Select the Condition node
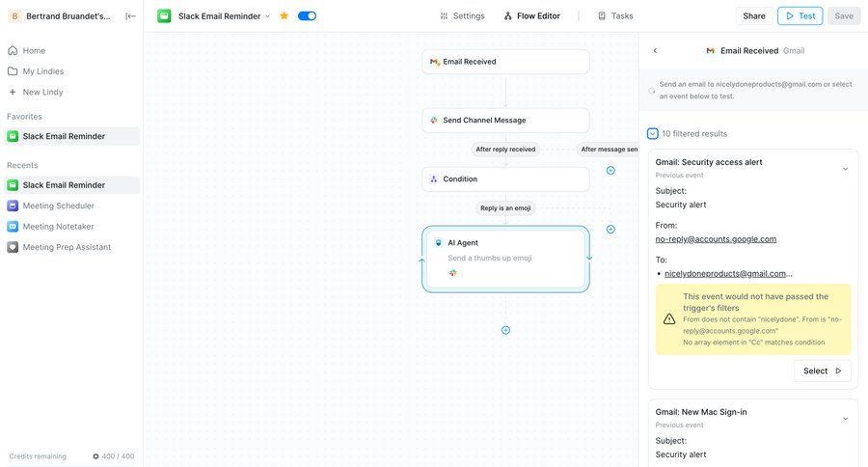868x467 pixels. pyautogui.click(x=505, y=179)
